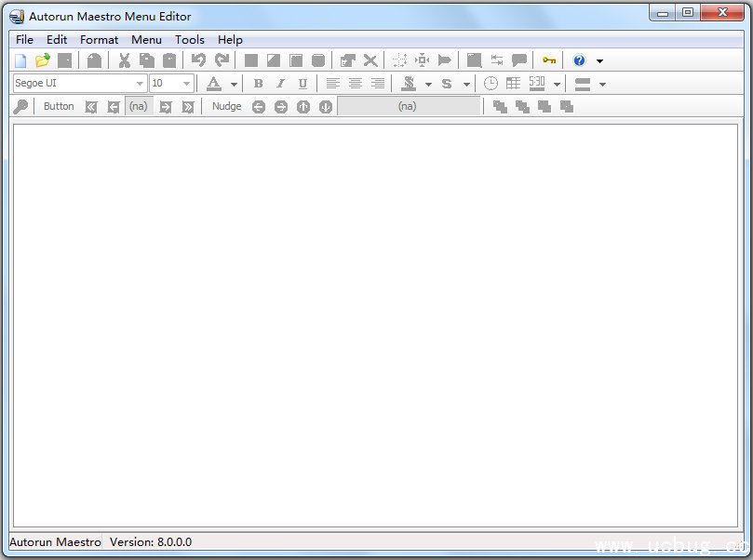This screenshot has height=560, width=753.
Task: Click the Delete X icon
Action: [x=370, y=60]
